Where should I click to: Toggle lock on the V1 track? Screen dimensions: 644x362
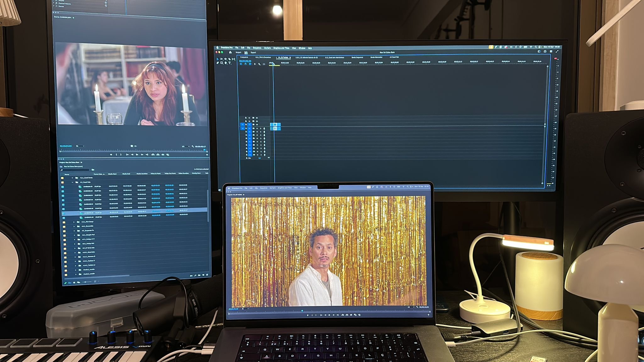coord(246,124)
